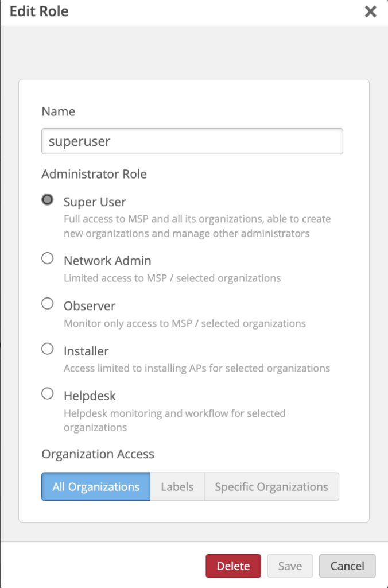Click the Administrator Role heading

coord(93,174)
